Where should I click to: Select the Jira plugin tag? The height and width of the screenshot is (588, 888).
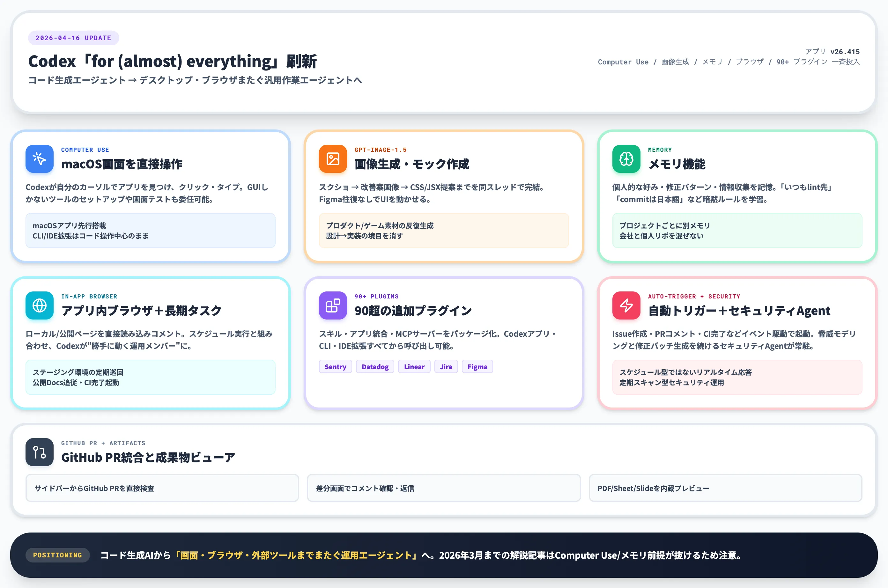coord(446,366)
